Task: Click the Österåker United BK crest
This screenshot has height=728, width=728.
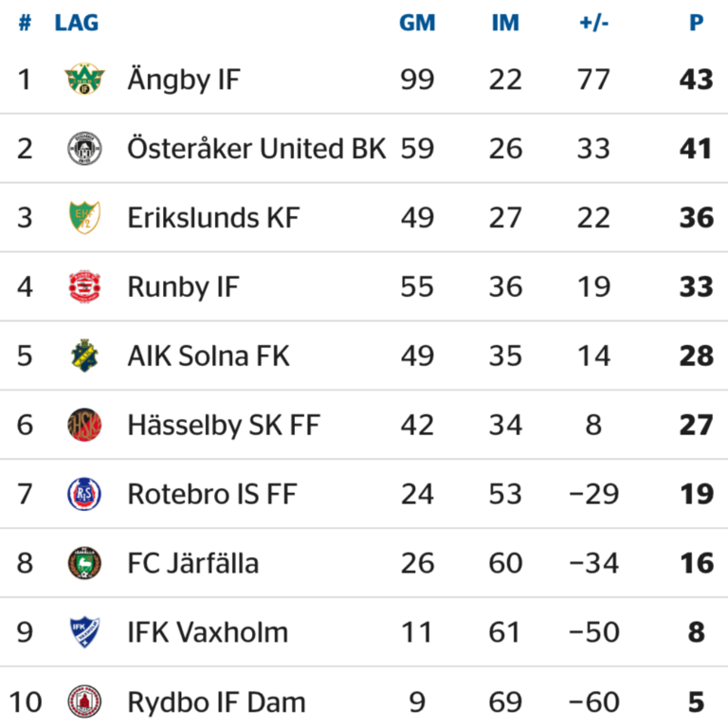Action: [x=84, y=149]
